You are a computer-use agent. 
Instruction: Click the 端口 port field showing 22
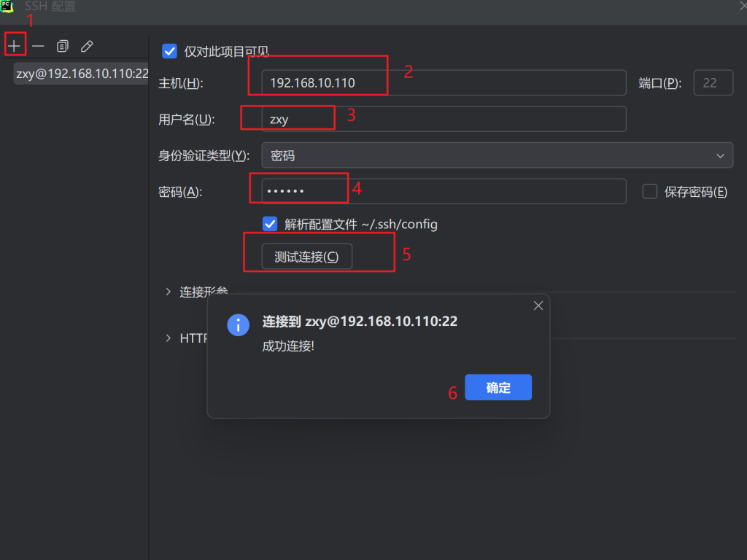713,83
